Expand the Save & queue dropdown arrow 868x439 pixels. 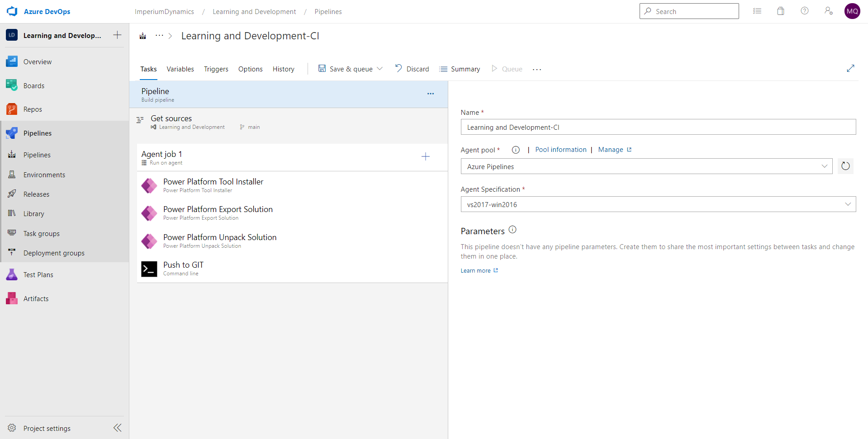(380, 69)
